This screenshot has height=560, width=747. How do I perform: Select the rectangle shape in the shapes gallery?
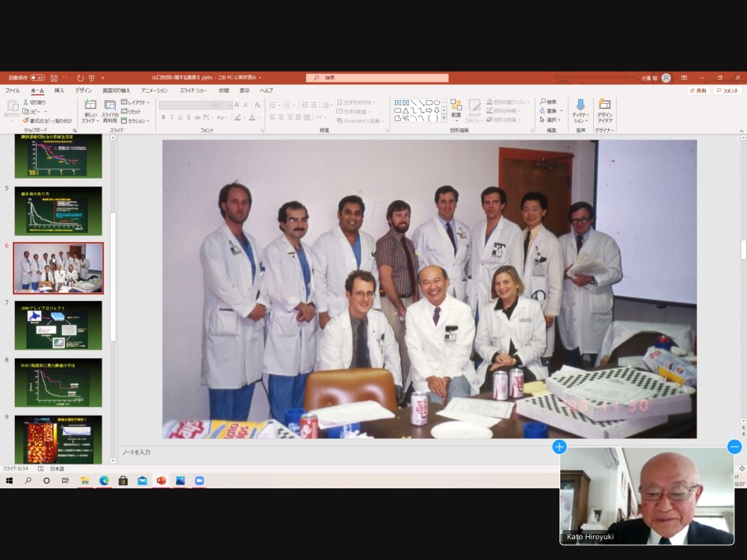click(x=429, y=102)
